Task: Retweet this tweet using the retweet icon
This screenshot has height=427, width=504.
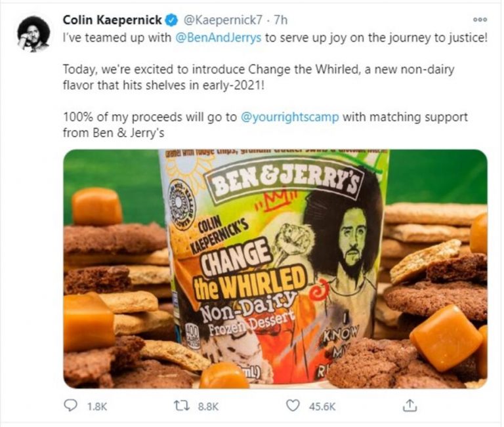Action: 180,407
